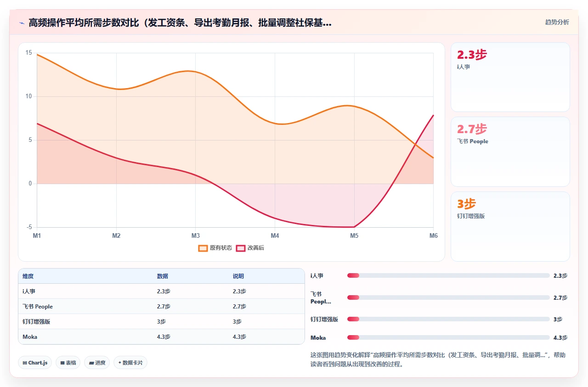Click the 4.3步 value beside Moka bar

coord(560,338)
